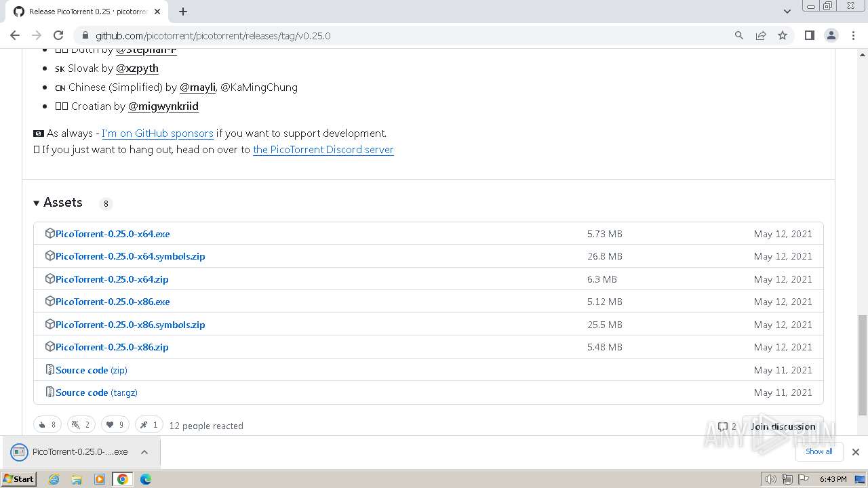868x488 pixels.
Task: Expand the download item options chevron
Action: click(144, 452)
